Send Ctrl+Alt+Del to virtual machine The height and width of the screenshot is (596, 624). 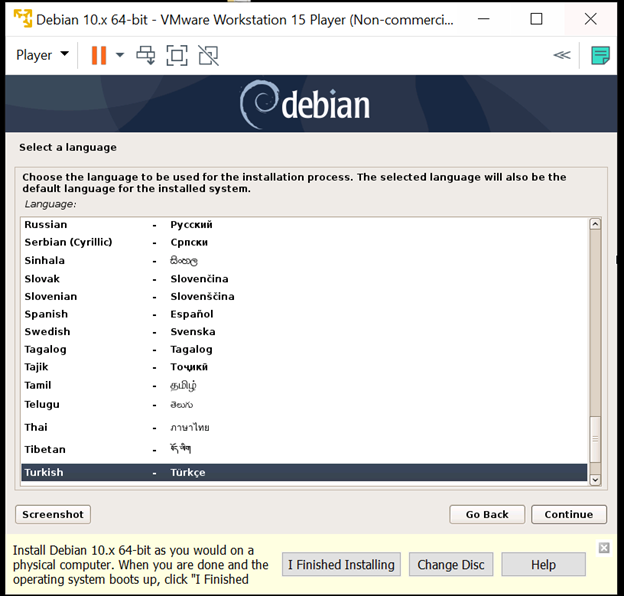pyautogui.click(x=146, y=55)
